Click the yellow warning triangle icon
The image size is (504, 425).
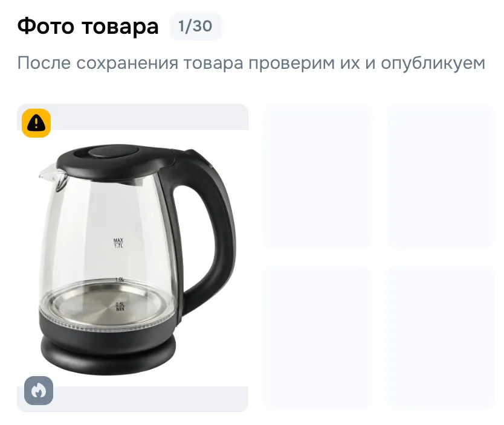tap(36, 123)
